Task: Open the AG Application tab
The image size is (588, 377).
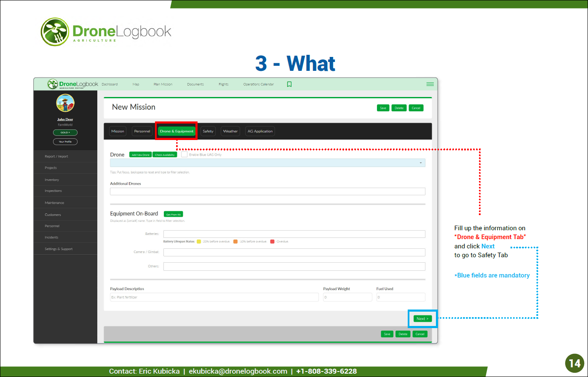Action: point(260,131)
